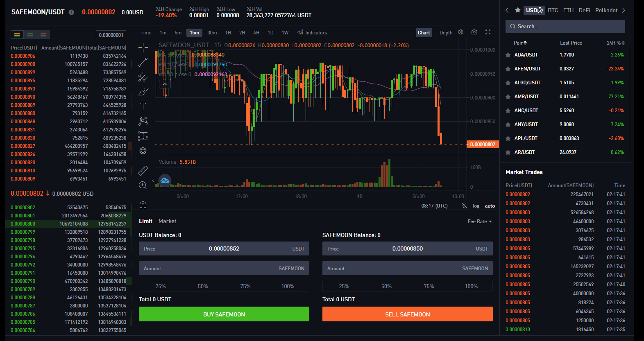Select the forecasting and measurement tool
This screenshot has width=644, height=341.
pyautogui.click(x=143, y=136)
